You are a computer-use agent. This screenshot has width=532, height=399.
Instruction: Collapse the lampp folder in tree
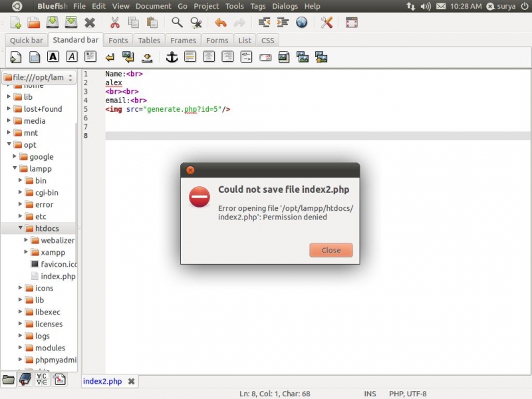click(x=15, y=169)
